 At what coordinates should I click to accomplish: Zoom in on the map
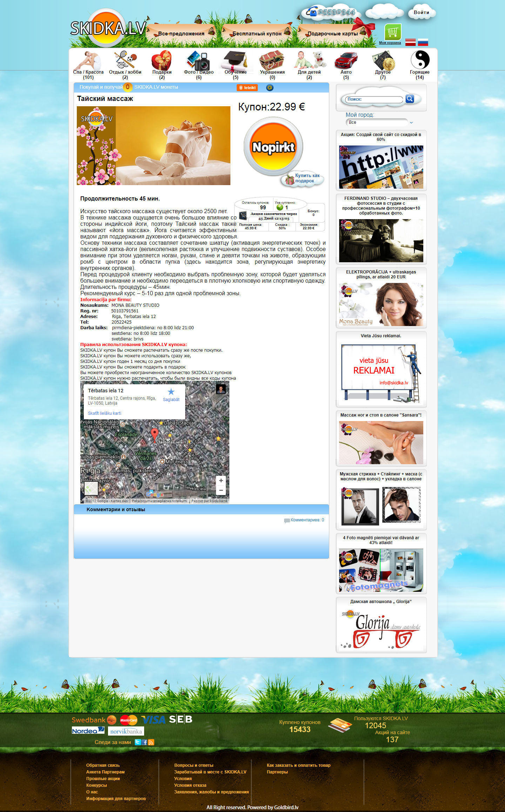click(221, 481)
